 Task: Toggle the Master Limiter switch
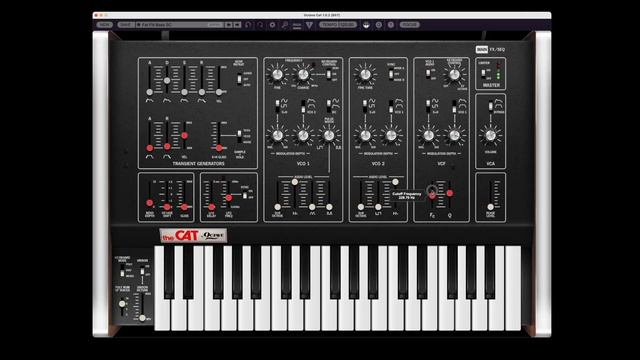coord(483,73)
